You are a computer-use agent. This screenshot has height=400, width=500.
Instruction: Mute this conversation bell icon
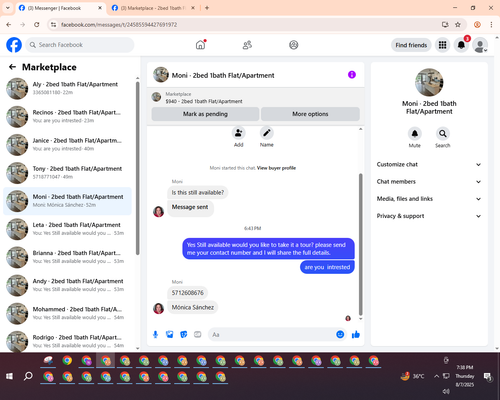(x=415, y=134)
